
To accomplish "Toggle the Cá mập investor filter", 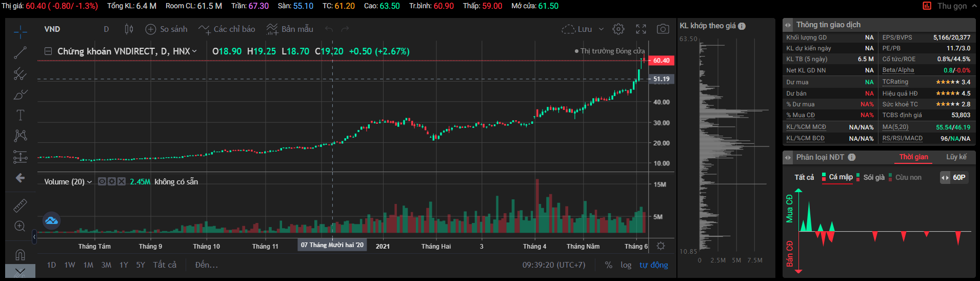I will 837,177.
